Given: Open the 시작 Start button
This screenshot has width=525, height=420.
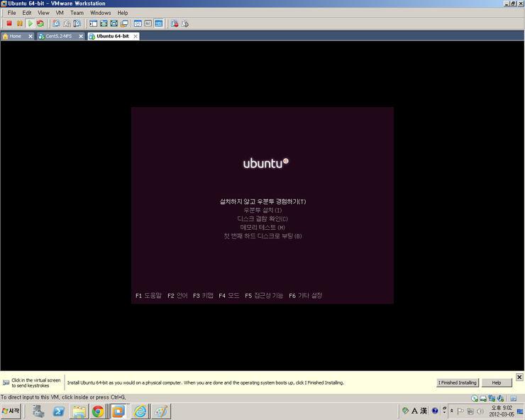Looking at the screenshot, I should [x=11, y=411].
